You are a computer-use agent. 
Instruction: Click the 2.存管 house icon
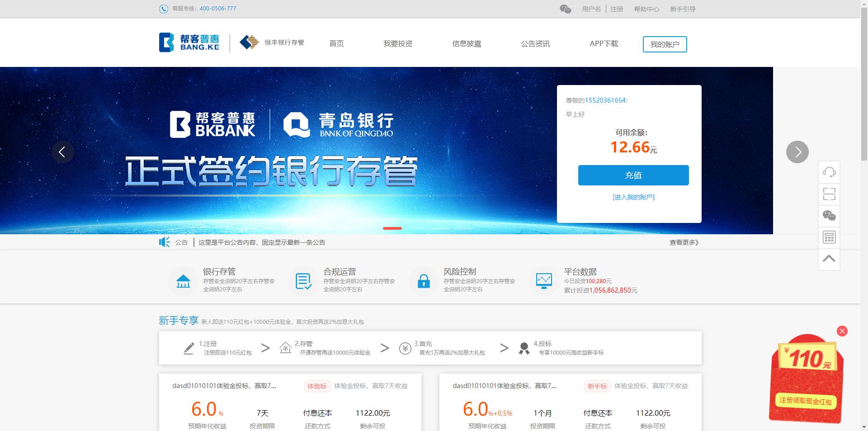pyautogui.click(x=285, y=348)
